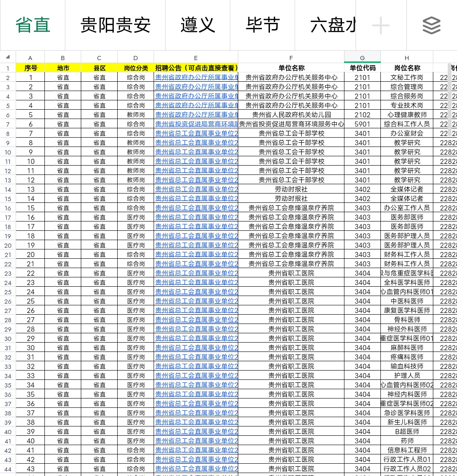The image size is (457, 476).
Task: Select cell 文秘工作岗
Action: (x=407, y=77)
